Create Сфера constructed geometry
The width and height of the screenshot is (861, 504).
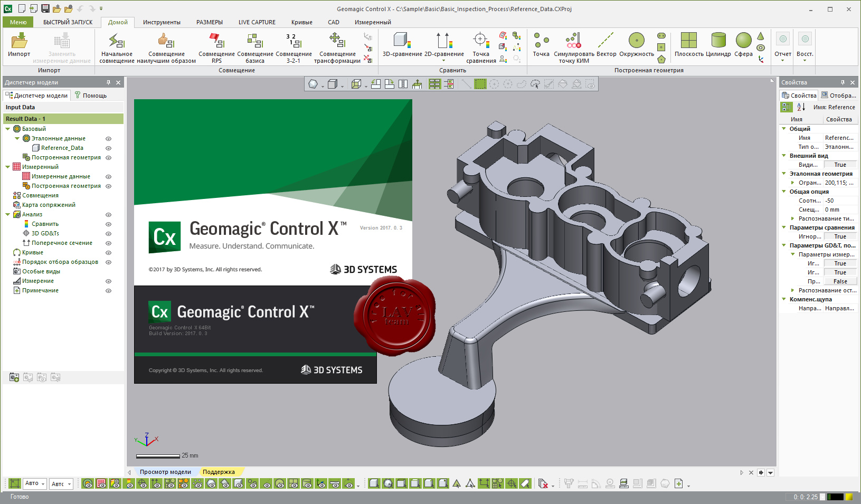[x=743, y=44]
